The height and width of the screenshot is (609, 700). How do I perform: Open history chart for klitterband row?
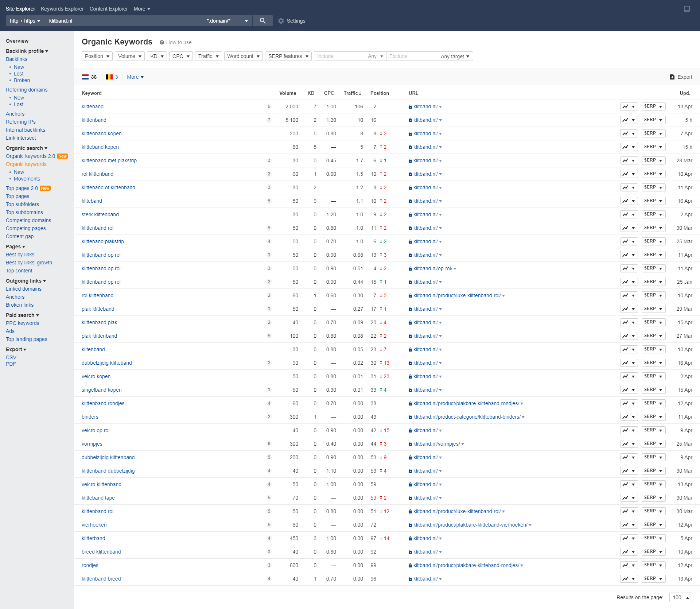point(629,538)
